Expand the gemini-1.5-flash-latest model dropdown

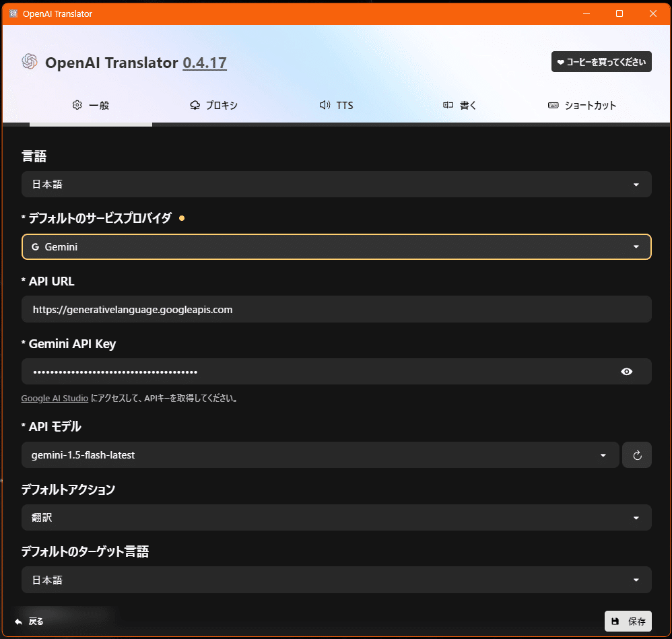point(320,455)
